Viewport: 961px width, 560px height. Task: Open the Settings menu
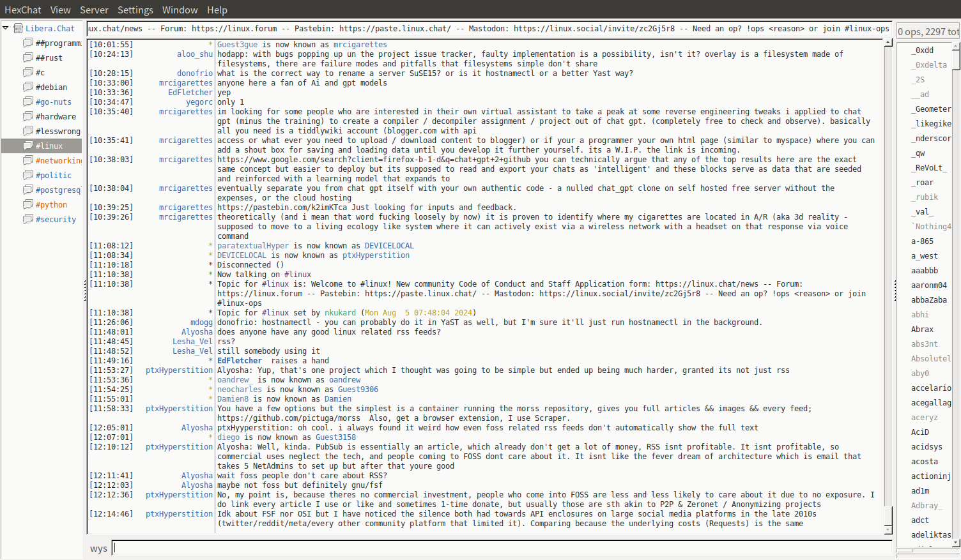tap(135, 10)
